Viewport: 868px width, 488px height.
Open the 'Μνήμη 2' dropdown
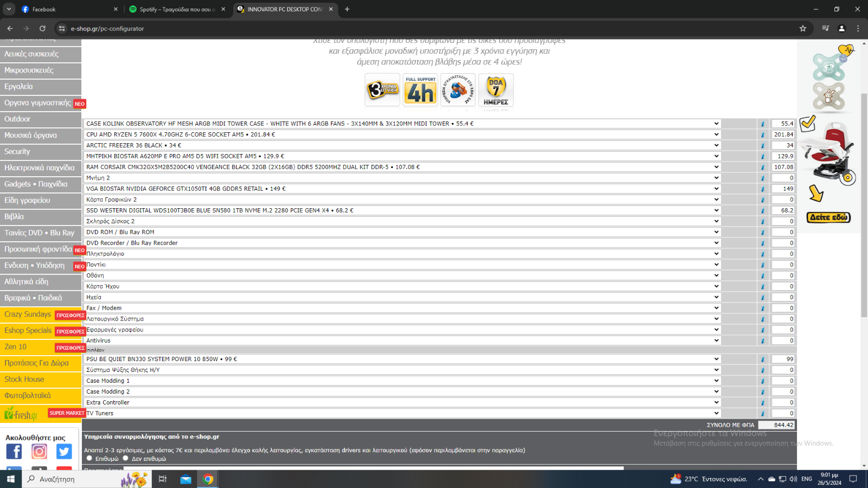coord(403,178)
